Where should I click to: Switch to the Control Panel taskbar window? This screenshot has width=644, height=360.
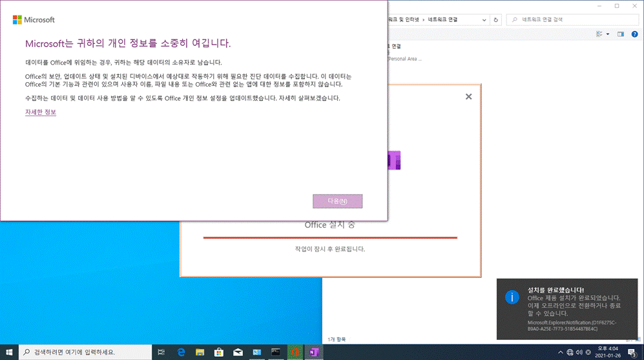pyautogui.click(x=257, y=352)
